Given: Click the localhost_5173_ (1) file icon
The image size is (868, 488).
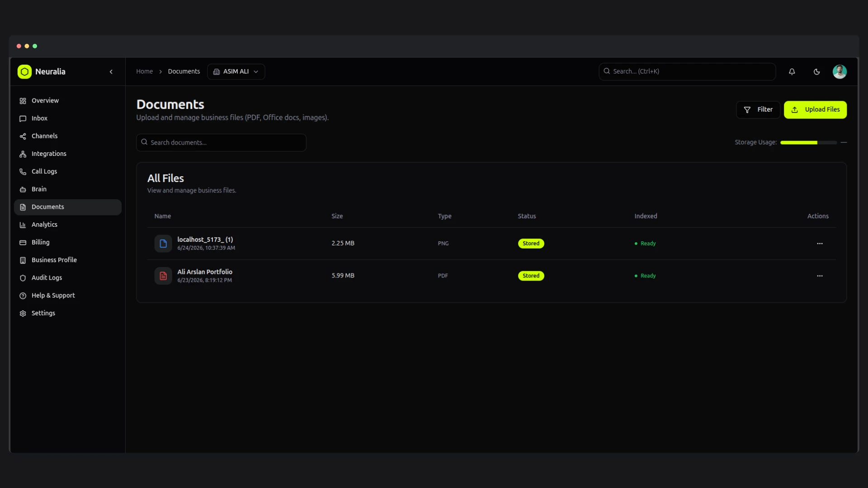Looking at the screenshot, I should [163, 244].
